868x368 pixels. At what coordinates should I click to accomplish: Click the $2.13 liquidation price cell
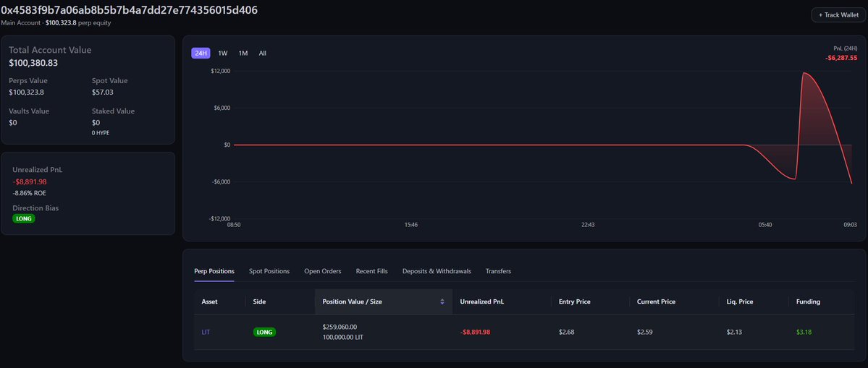coord(734,332)
